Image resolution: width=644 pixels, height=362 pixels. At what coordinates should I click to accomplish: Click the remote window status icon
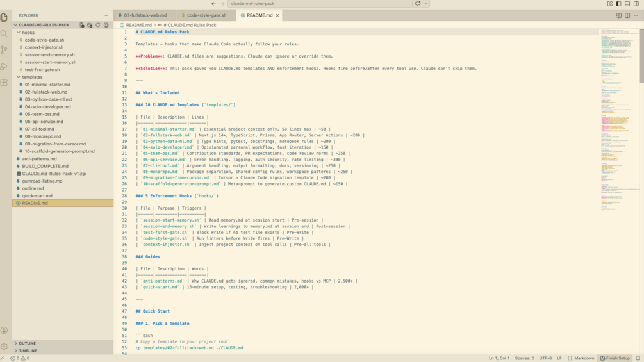coord(3,358)
